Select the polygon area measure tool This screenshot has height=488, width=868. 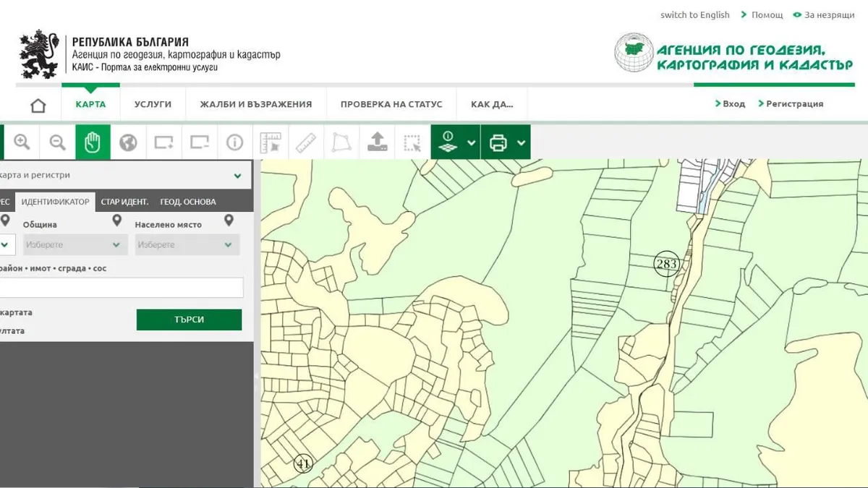tap(341, 142)
